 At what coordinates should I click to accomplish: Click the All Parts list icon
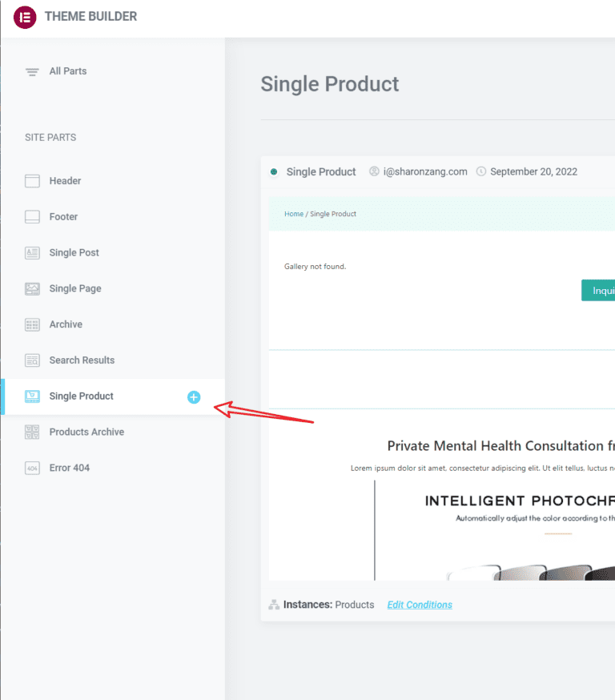click(32, 71)
